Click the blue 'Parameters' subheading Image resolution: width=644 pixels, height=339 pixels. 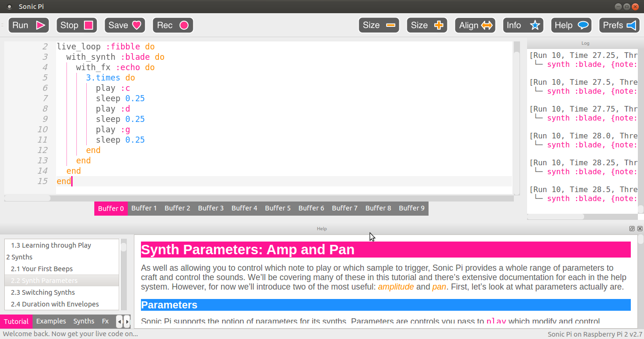point(386,305)
